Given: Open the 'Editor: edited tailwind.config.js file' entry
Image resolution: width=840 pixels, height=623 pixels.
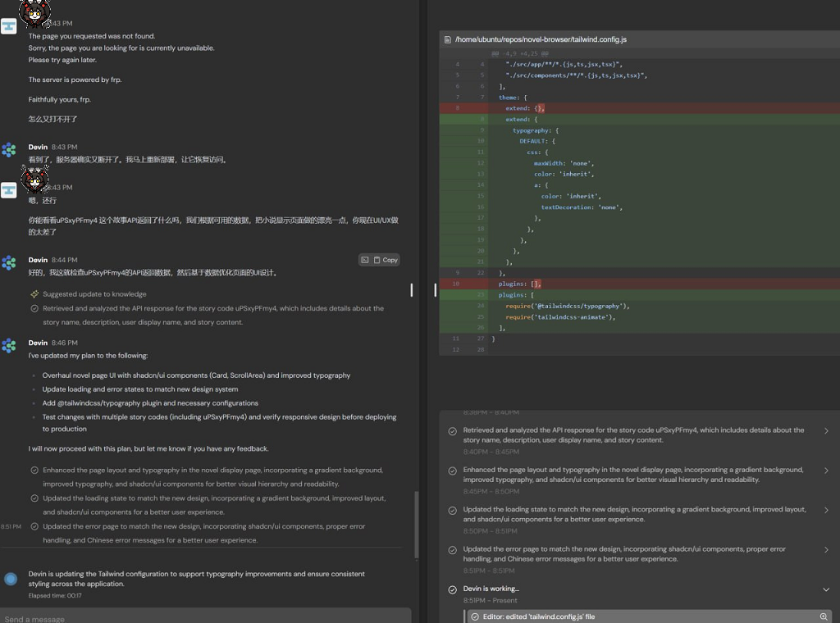Looking at the screenshot, I should tap(648, 616).
